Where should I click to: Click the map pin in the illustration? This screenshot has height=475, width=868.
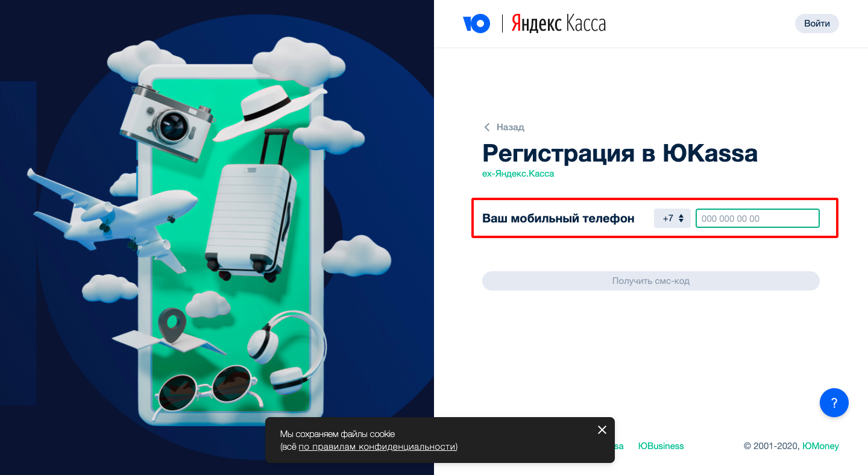(171, 326)
